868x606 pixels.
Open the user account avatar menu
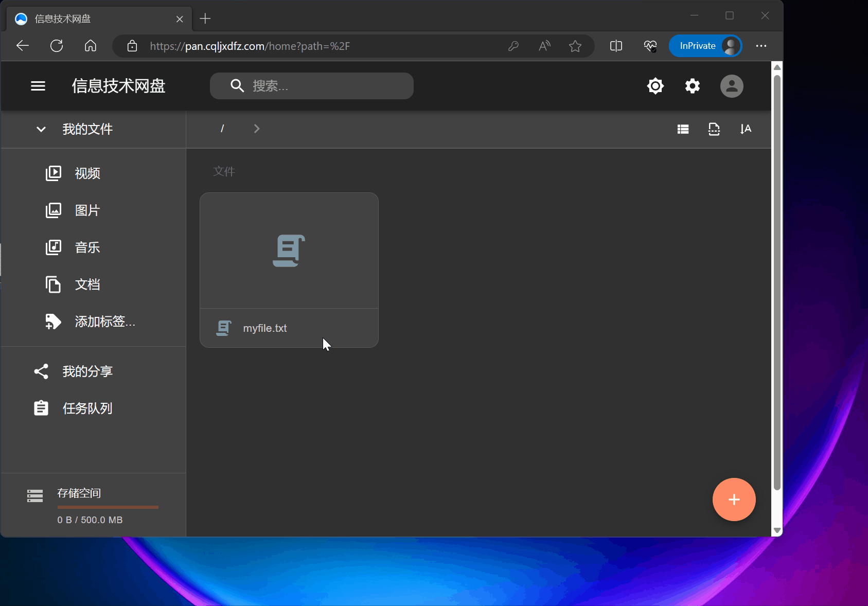pos(732,86)
